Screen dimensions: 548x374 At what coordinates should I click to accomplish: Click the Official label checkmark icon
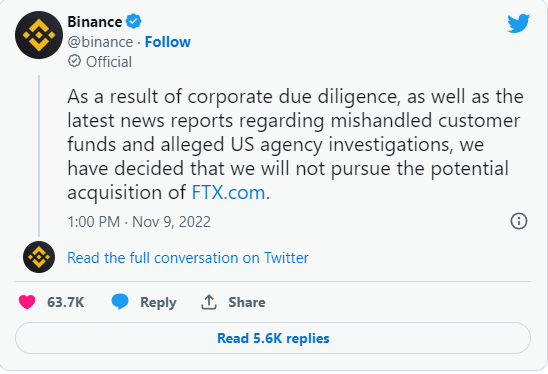(x=74, y=61)
